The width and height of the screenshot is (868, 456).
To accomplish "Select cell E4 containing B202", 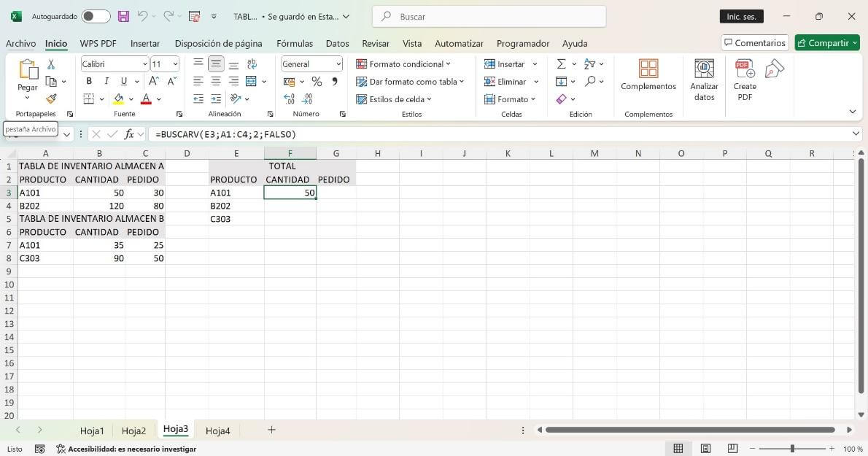I will click(x=236, y=206).
